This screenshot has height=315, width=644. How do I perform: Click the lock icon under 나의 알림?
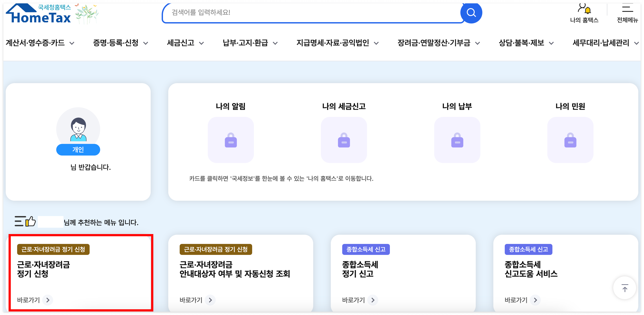pyautogui.click(x=230, y=140)
